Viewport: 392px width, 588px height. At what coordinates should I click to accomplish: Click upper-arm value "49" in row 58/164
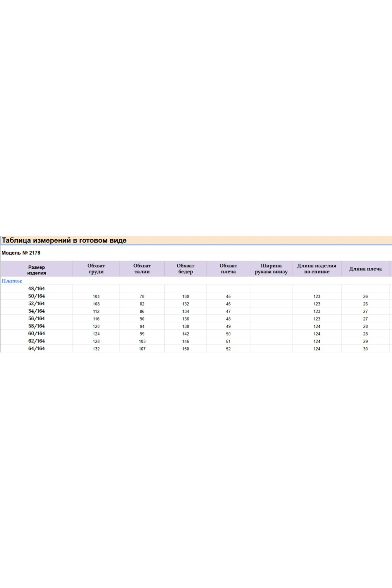click(228, 327)
